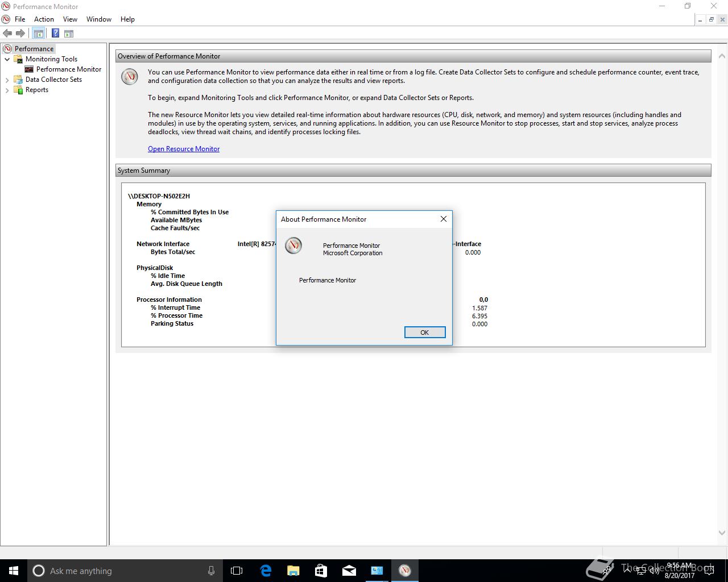Open the Help menu
The height and width of the screenshot is (582, 728).
click(x=127, y=19)
